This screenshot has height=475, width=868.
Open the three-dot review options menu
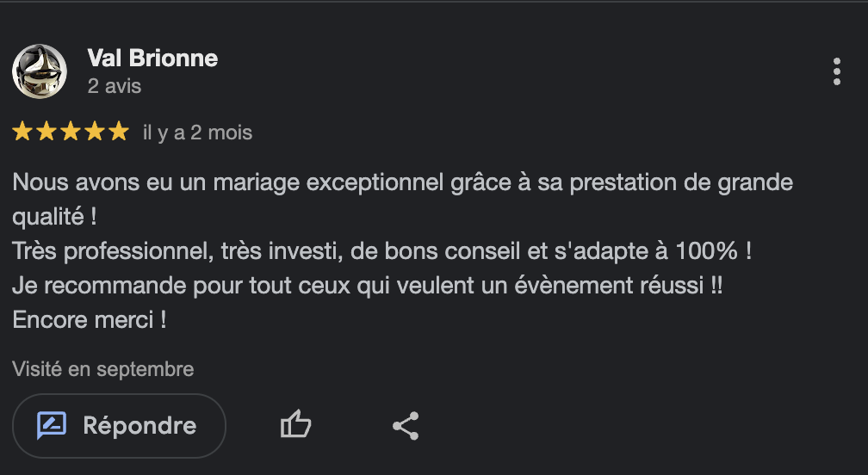pos(836,71)
